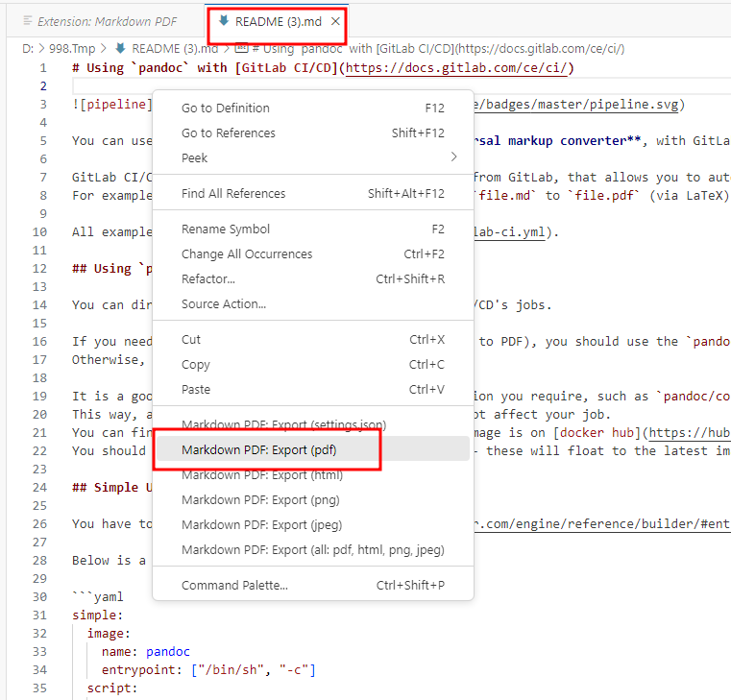Select Find All References
Viewport: 731px width, 700px height.
[x=313, y=193]
